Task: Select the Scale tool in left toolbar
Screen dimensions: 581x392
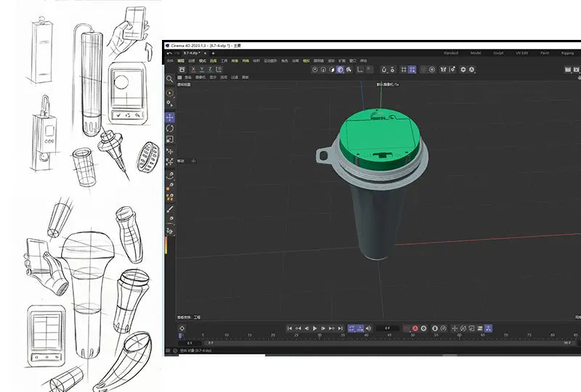Action: pos(170,139)
